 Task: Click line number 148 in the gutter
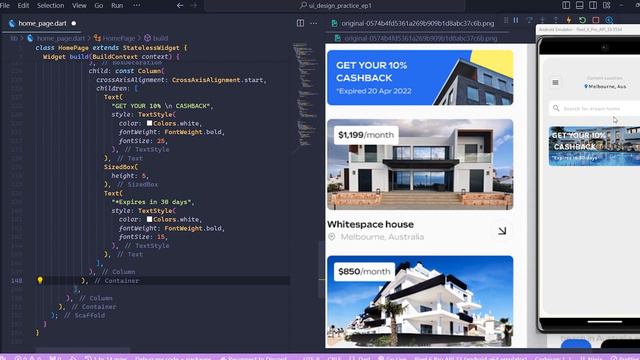[17, 280]
